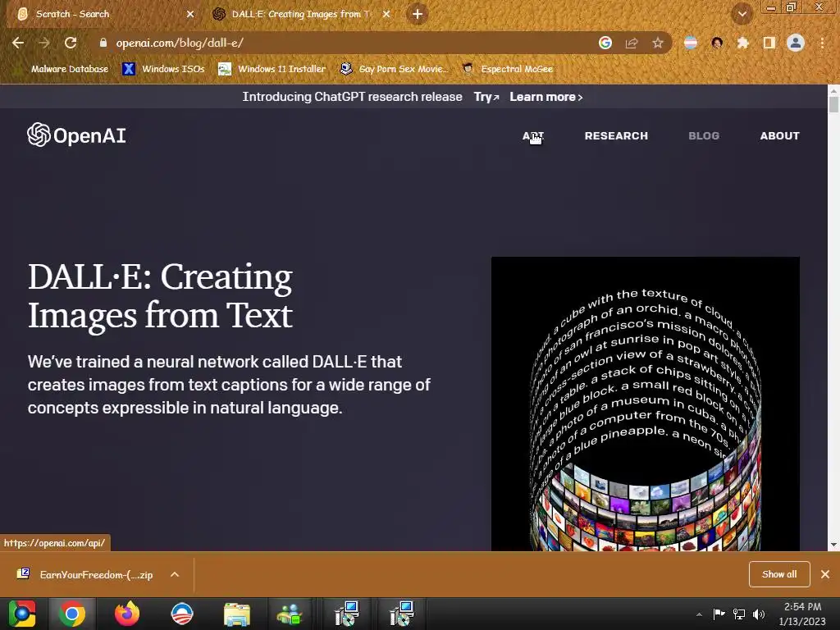Open the Chrome profile avatar
This screenshot has width=840, height=630.
tap(796, 43)
